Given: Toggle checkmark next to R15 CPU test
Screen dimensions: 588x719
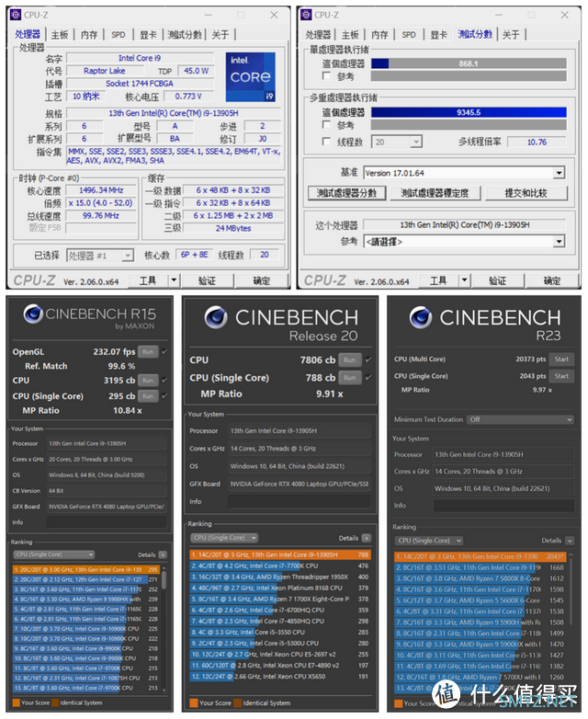Looking at the screenshot, I should click(x=164, y=380).
